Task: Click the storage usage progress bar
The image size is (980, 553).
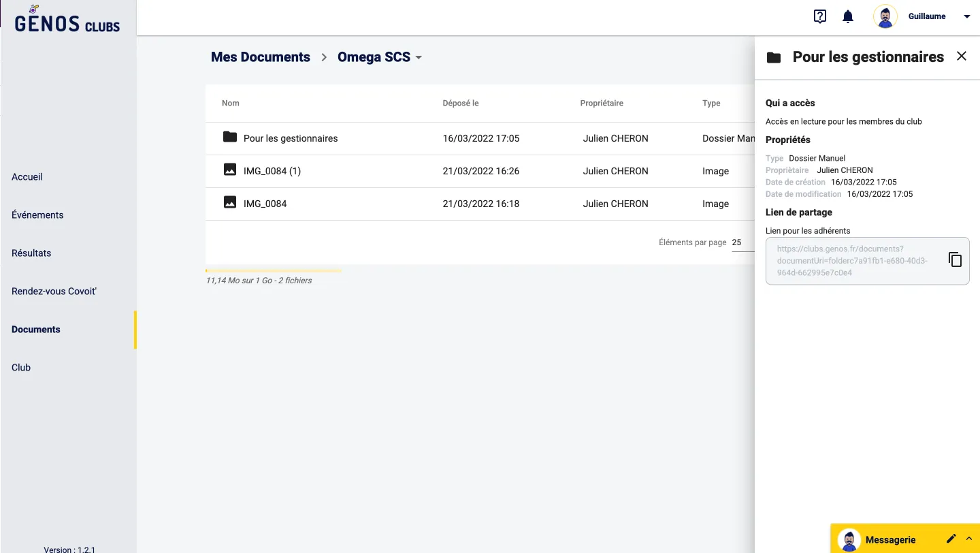Action: click(x=273, y=271)
